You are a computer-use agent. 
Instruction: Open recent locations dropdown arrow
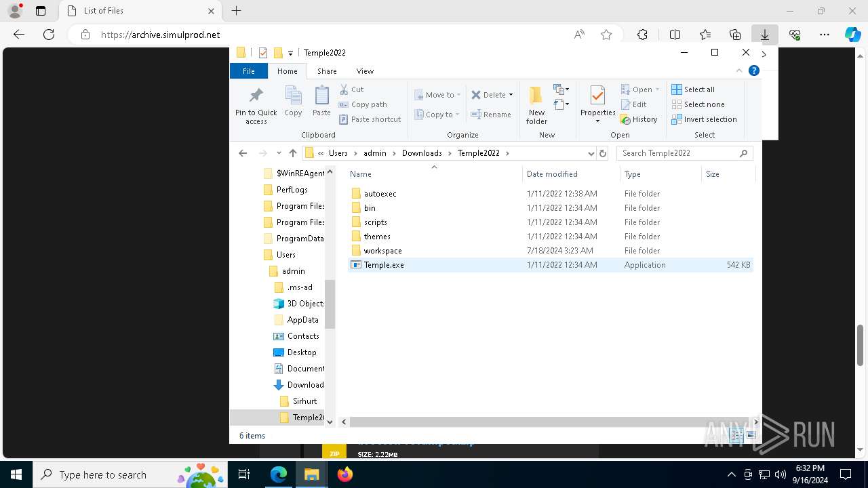point(279,153)
